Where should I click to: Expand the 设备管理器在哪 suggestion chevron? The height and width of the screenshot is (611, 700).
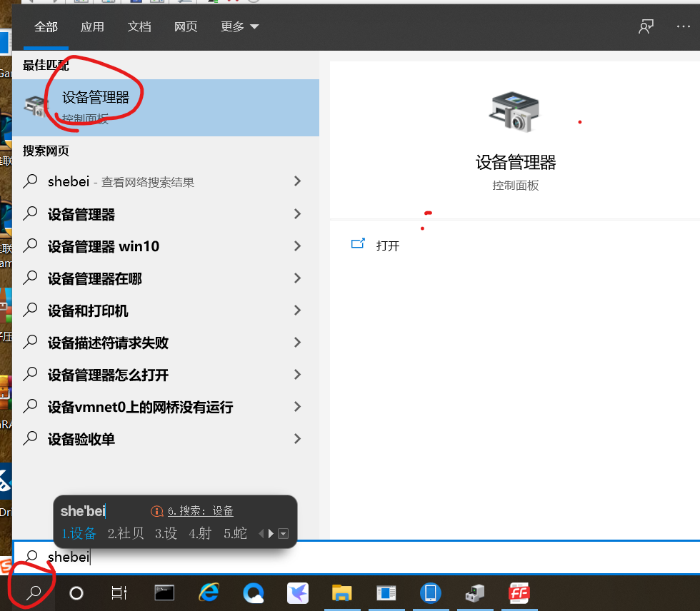point(297,278)
